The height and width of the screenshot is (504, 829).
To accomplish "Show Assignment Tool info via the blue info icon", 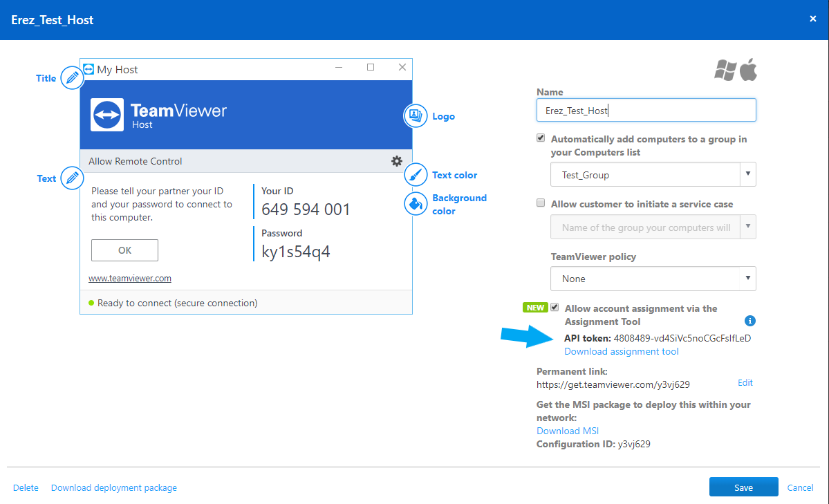I will tap(750, 321).
